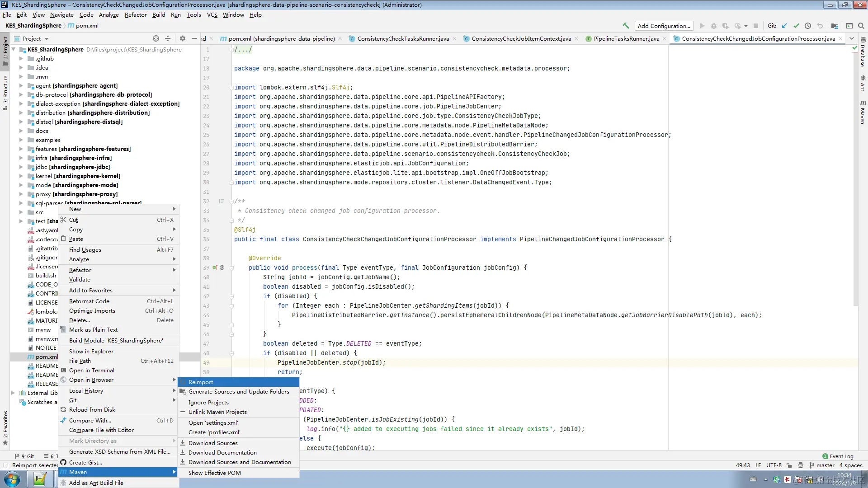This screenshot has height=488, width=868.
Task: Click the editor vertical scrollbar
Action: coord(855,181)
